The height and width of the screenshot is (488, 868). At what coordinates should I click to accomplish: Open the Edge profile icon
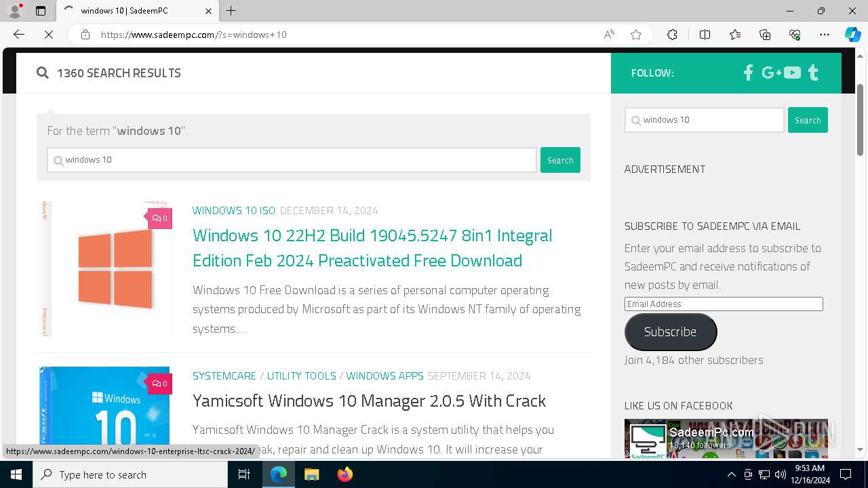click(15, 11)
